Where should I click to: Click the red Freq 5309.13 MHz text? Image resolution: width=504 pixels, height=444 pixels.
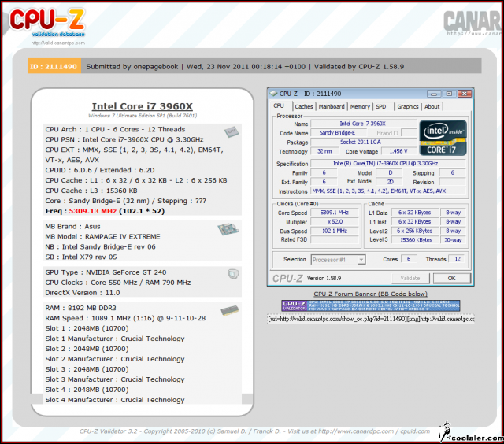coord(93,211)
